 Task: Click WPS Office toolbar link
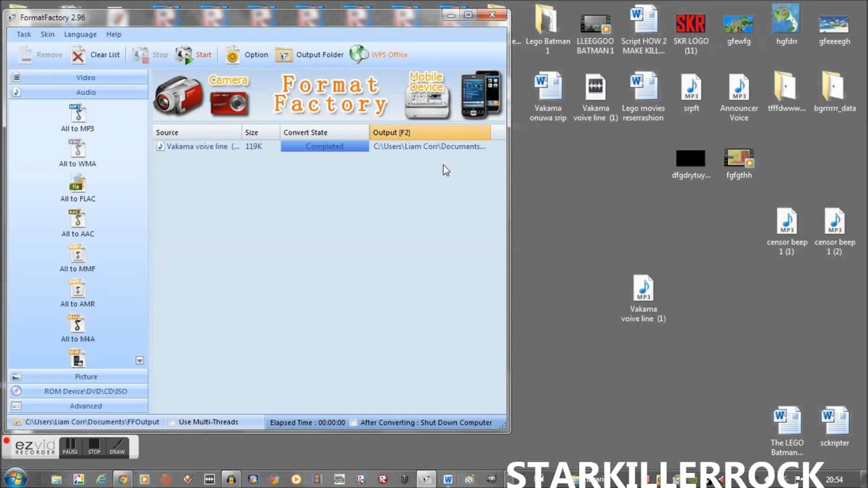pyautogui.click(x=378, y=55)
